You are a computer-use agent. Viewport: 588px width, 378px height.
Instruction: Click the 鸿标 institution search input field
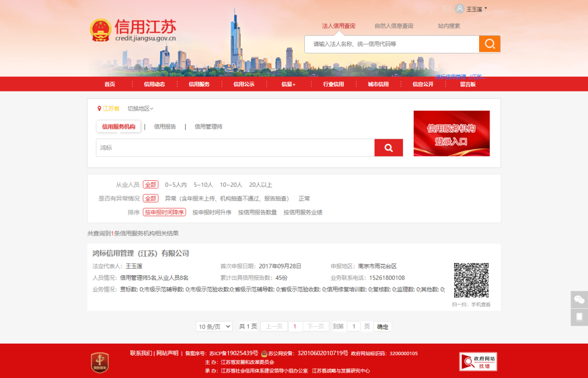[235, 148]
